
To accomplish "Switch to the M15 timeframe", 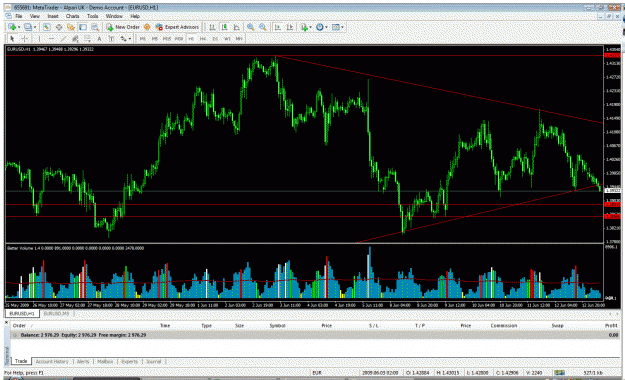I will 167,39.
